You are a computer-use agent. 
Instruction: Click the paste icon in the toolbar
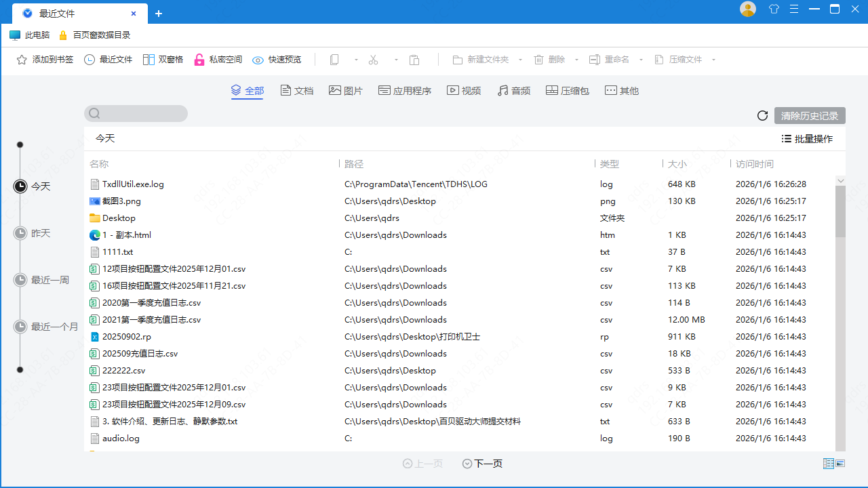click(414, 60)
